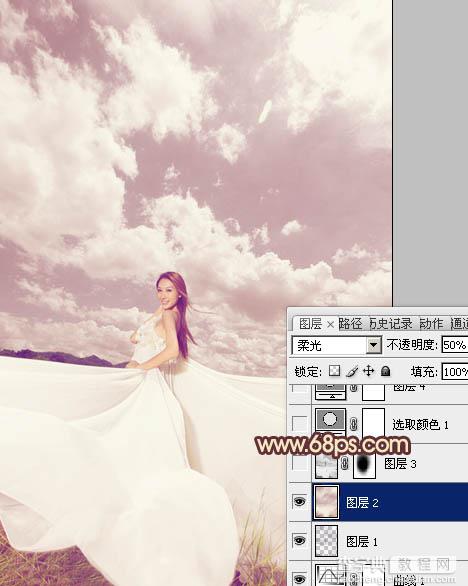Toggle lock transparent pixels icon
Viewport: 468px width, 586px height.
[335, 371]
